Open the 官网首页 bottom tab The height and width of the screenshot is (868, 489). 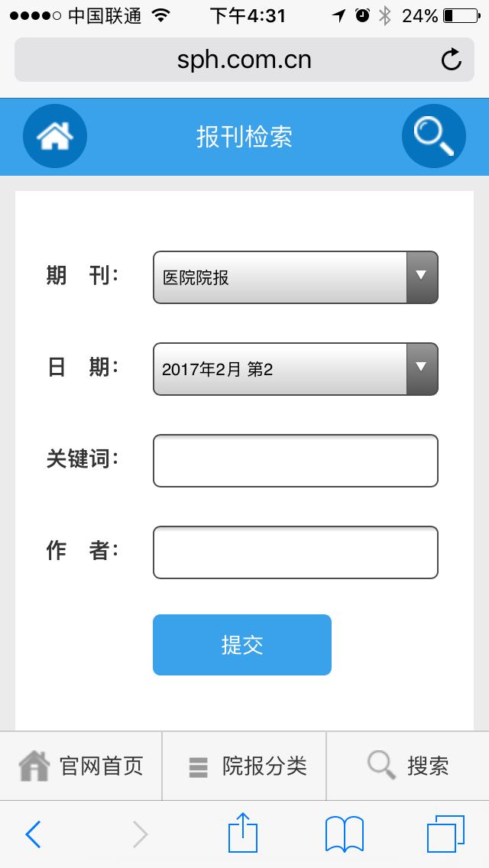[81, 766]
